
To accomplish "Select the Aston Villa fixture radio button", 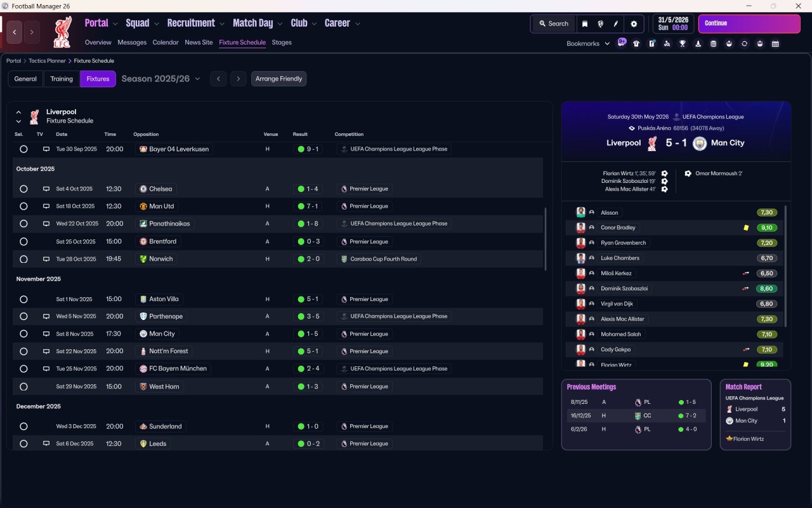I will (x=23, y=299).
